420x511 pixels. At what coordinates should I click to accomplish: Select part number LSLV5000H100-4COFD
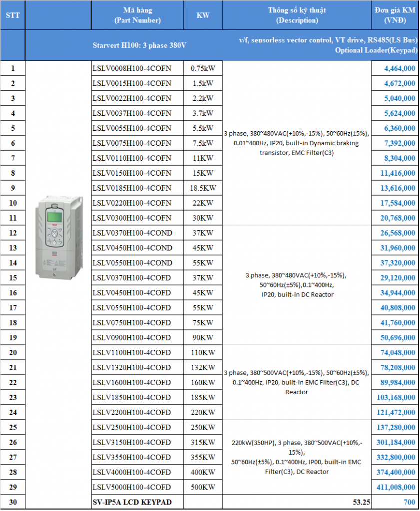[132, 488]
